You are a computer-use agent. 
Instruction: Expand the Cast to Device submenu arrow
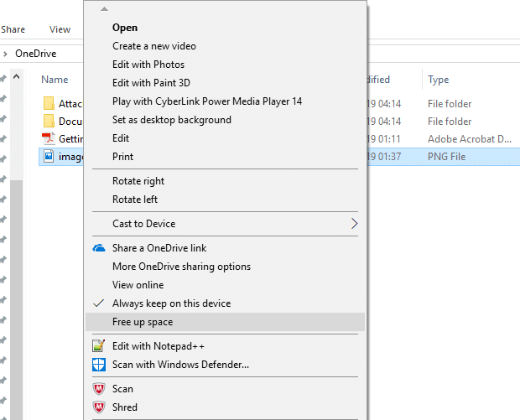[355, 224]
